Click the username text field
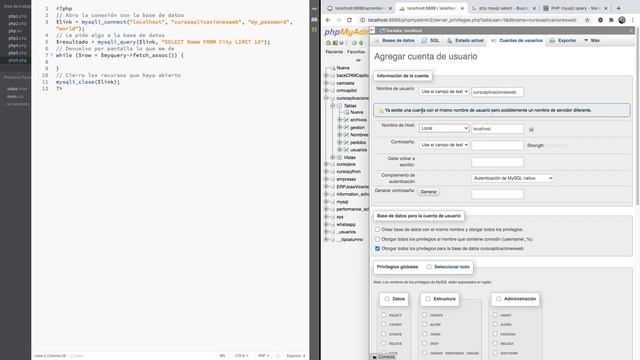The image size is (640, 360). pyautogui.click(x=497, y=92)
